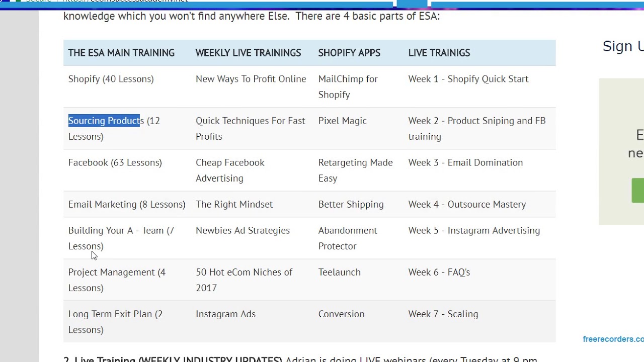Click '50 Hot eCom Niches of 2017' cell
Screen dimensions: 644x362
[x=244, y=280]
